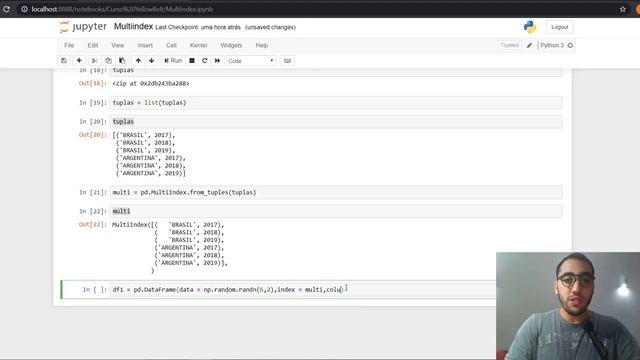Copy selected cells icon

(x=108, y=61)
